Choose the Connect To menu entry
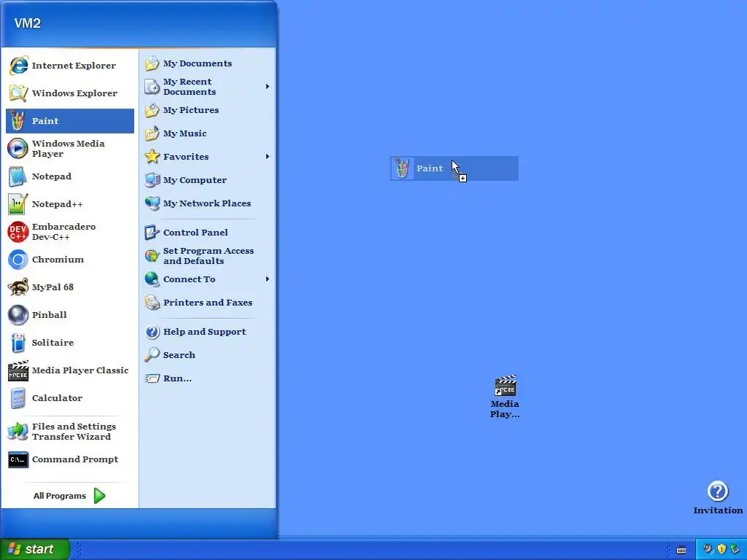The width and height of the screenshot is (747, 560). point(207,279)
